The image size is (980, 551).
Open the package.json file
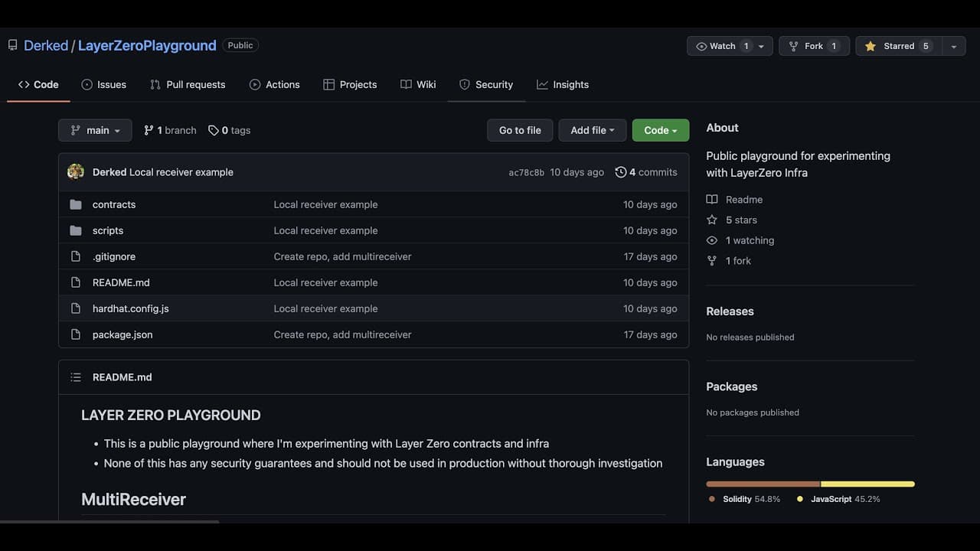pos(122,334)
